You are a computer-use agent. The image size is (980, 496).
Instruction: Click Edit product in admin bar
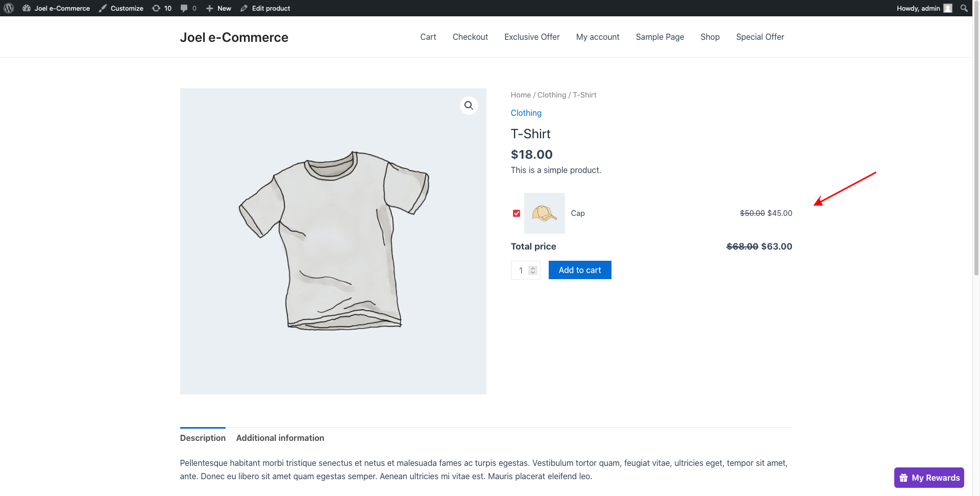[265, 8]
